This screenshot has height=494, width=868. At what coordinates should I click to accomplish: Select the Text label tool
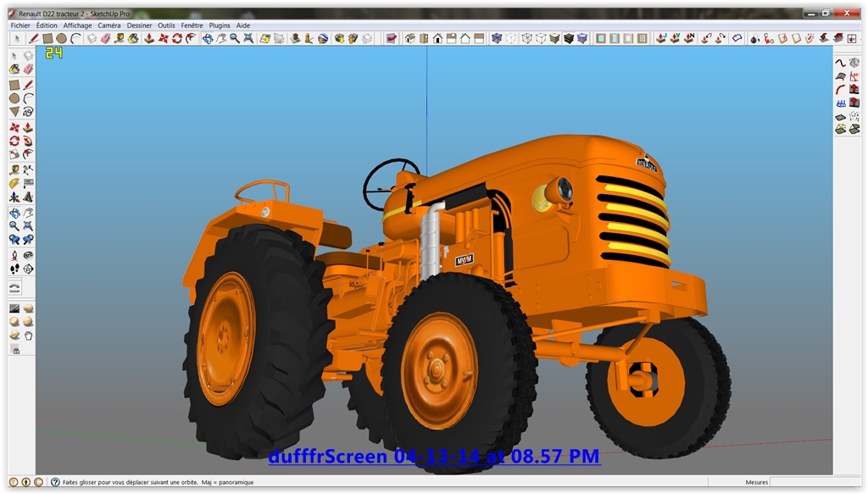28,183
